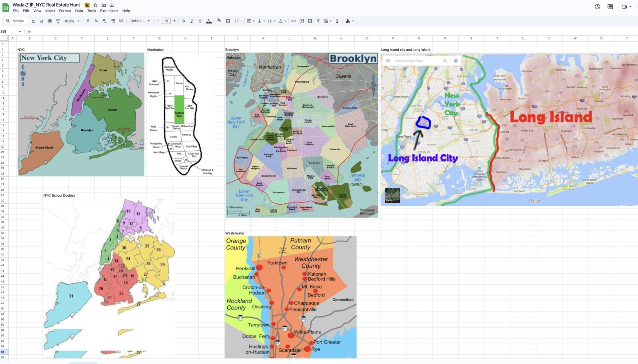Screen dimensions: 638x364
Task: Select row header 58
Action: click(3, 352)
